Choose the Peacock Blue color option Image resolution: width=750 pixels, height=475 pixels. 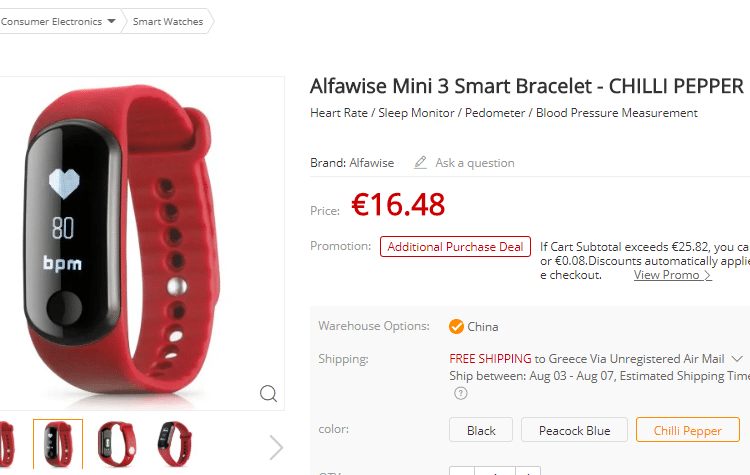pos(574,430)
